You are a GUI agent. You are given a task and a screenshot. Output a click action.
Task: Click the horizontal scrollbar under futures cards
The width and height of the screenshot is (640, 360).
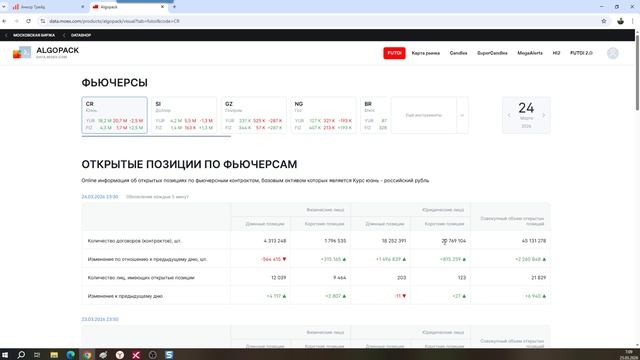pyautogui.click(x=156, y=136)
